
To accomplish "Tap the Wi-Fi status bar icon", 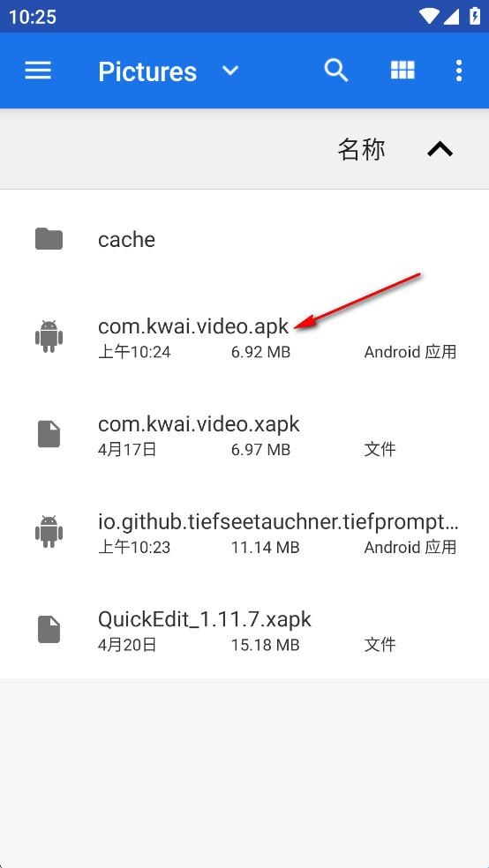I will (429, 16).
